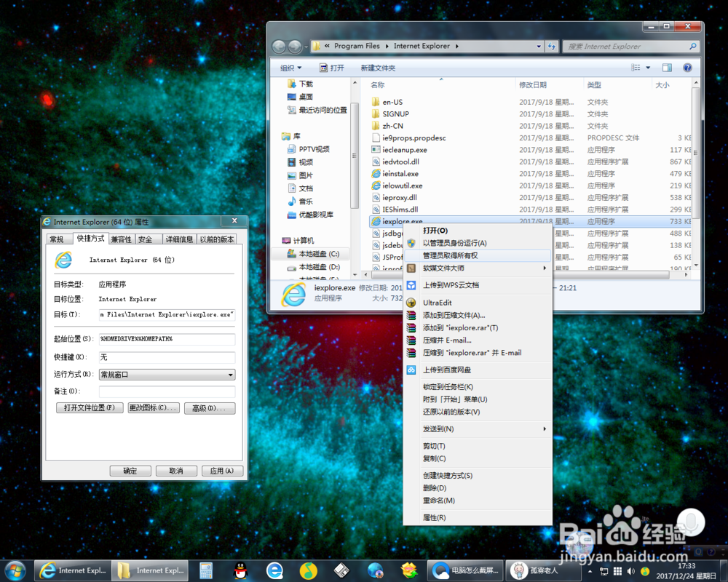Image resolution: width=728 pixels, height=582 pixels.
Task: Click the 备注(O) input field
Action: tap(167, 391)
